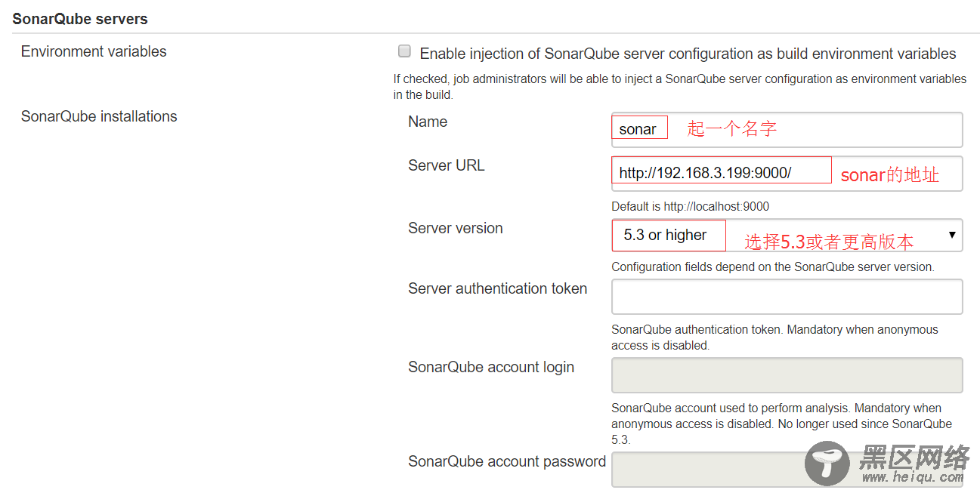The height and width of the screenshot is (490, 980).
Task: Click the Environment variables label
Action: point(94,51)
